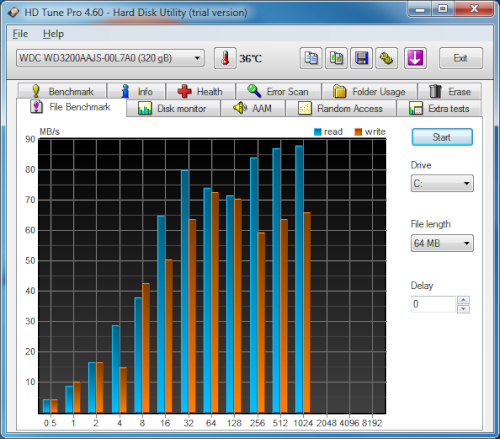Click the temperature thermometer icon

click(225, 58)
